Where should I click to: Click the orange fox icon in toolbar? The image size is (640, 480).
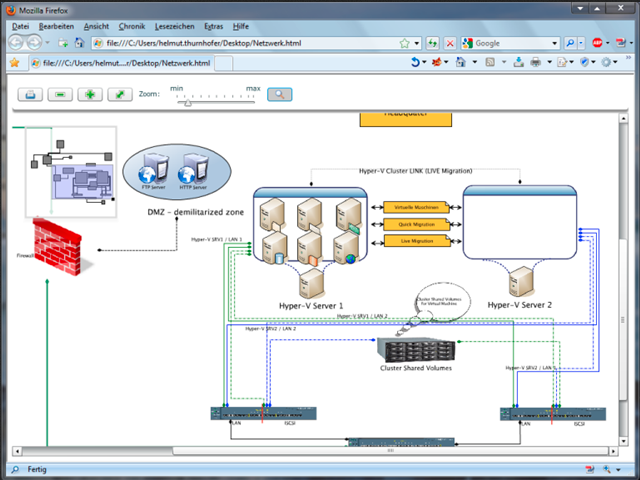click(x=437, y=62)
